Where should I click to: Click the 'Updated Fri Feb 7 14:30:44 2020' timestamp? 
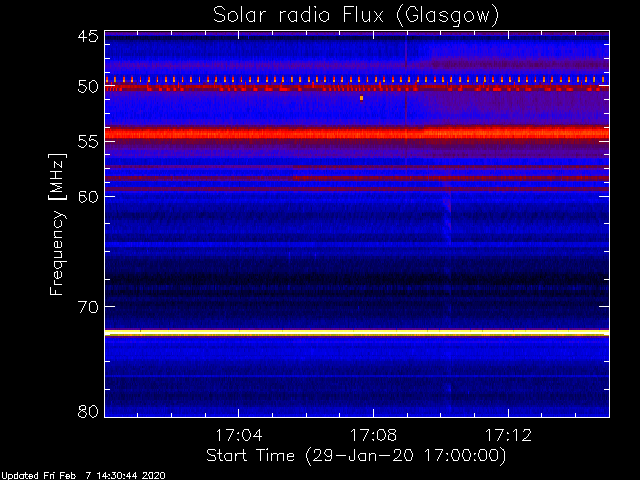[x=83, y=476]
